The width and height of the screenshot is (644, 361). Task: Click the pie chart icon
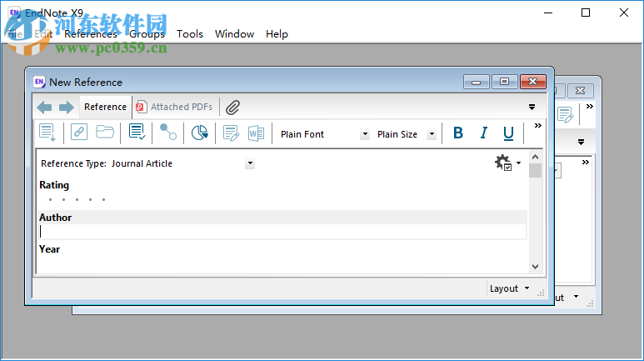pyautogui.click(x=200, y=133)
